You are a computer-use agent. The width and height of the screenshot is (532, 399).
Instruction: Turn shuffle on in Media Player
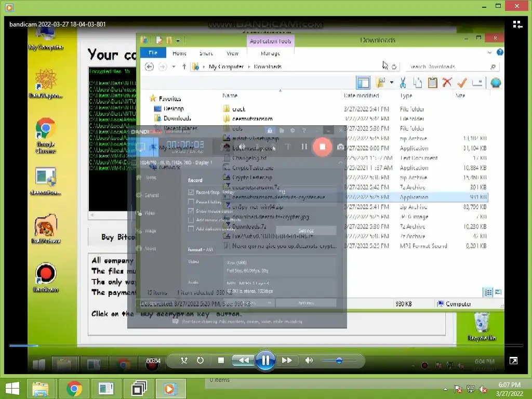coord(184,361)
